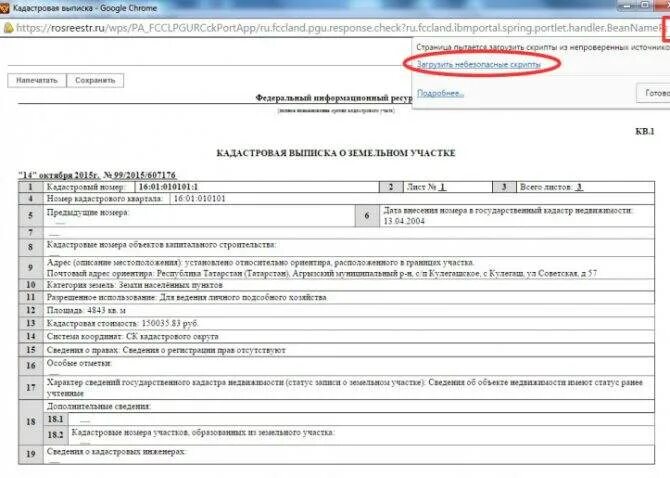Click the Категория земель: Земли населённых пунктов row

tap(349, 285)
